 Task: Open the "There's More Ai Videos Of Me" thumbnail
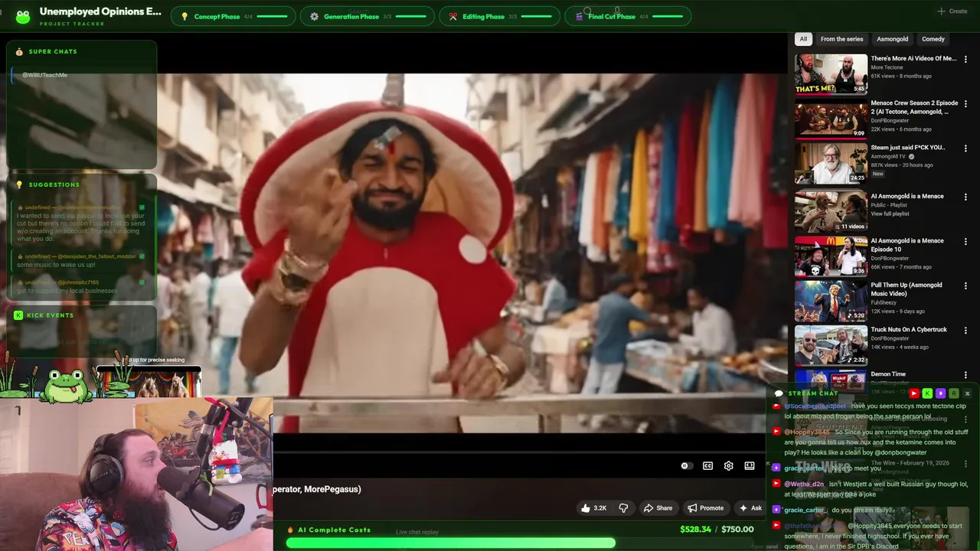pyautogui.click(x=831, y=73)
